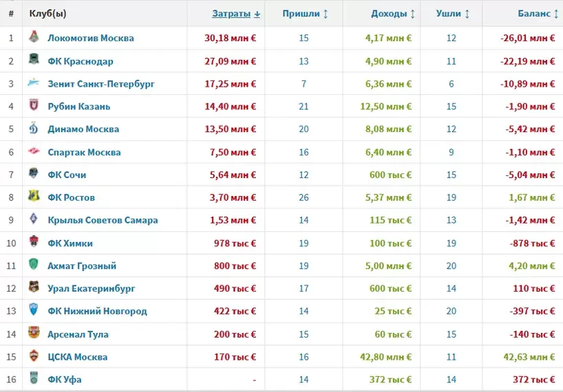Viewport: 563px width, 392px height.
Task: Click the 17,25 млн € expenses value
Action: 231,84
